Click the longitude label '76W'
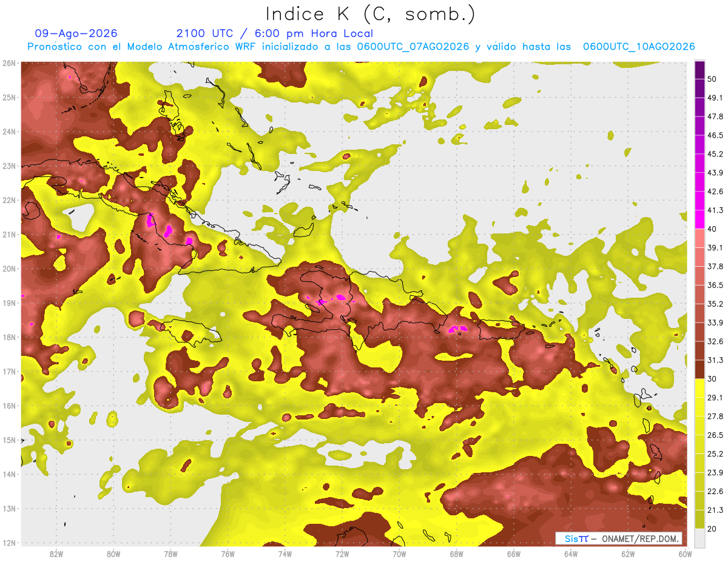This screenshot has height=562, width=728. (228, 554)
